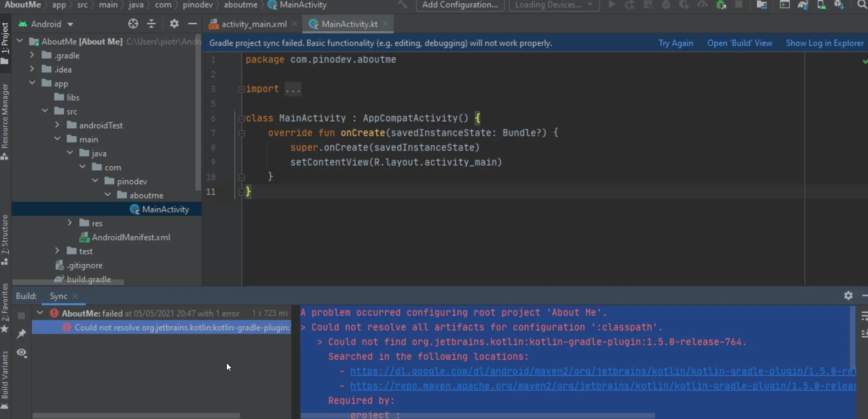Click the Project tree horizontal scrollbar
The width and height of the screenshot is (868, 419).
(x=68, y=282)
